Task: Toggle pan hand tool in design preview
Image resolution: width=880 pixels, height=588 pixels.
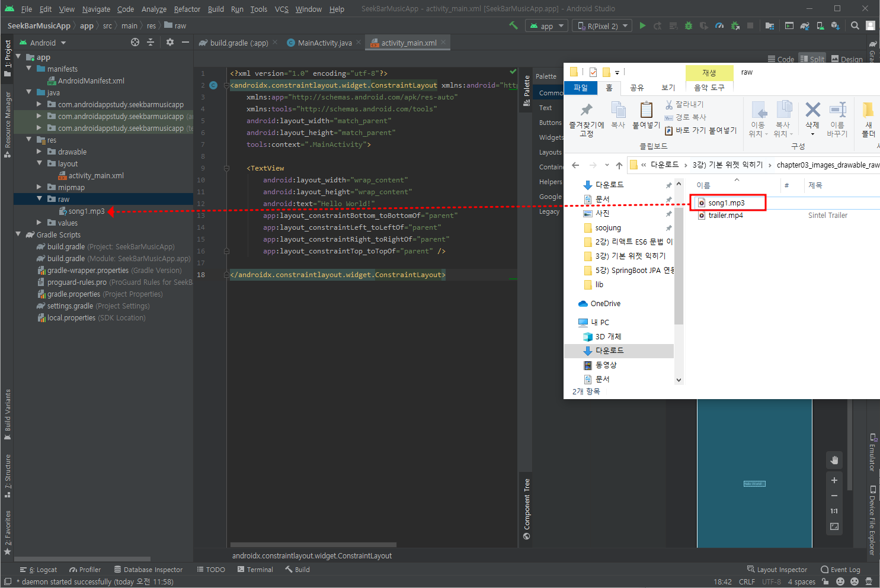Action: pyautogui.click(x=834, y=460)
